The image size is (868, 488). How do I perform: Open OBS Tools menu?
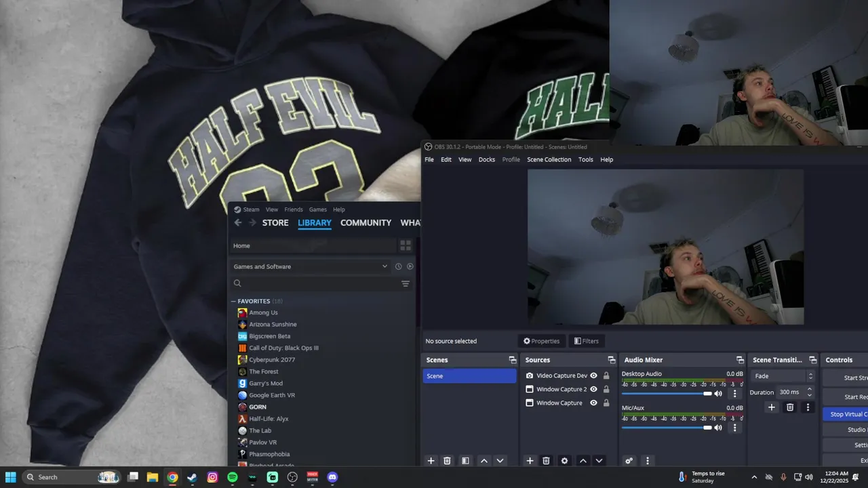(x=586, y=159)
